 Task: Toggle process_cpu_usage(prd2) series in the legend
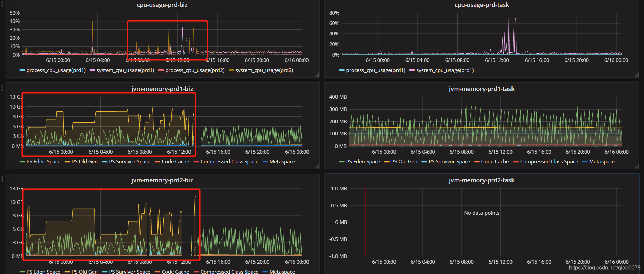point(195,70)
